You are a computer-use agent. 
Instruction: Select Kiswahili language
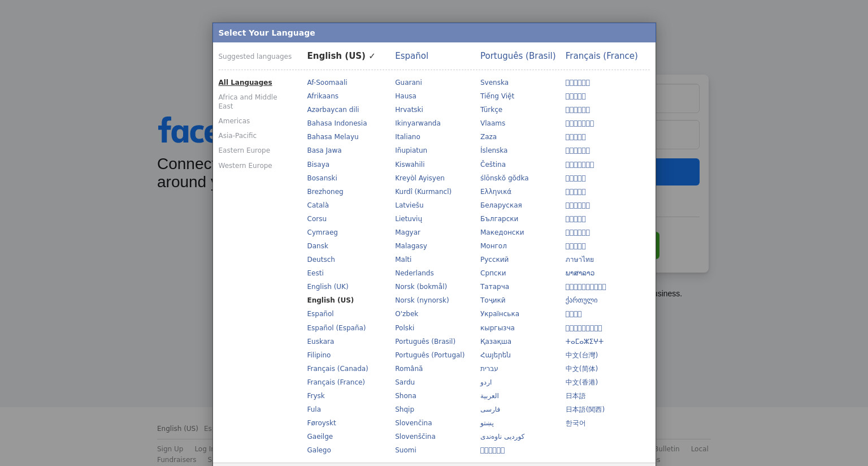tap(410, 165)
